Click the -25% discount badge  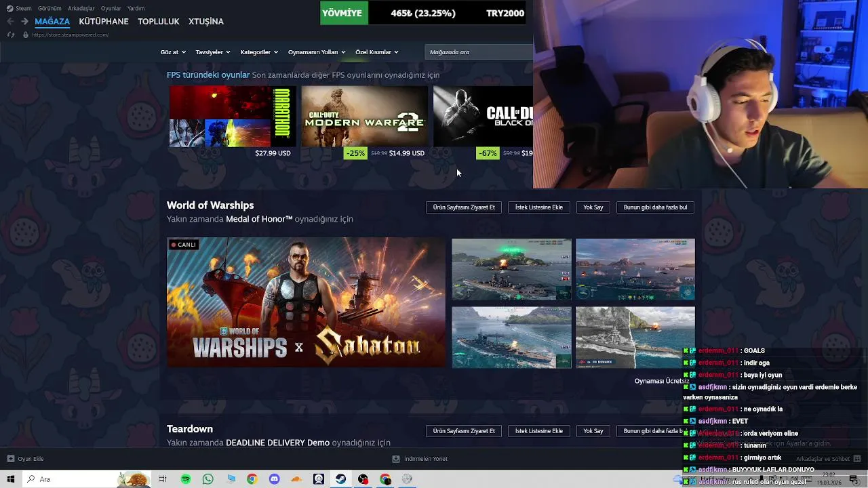(x=355, y=153)
